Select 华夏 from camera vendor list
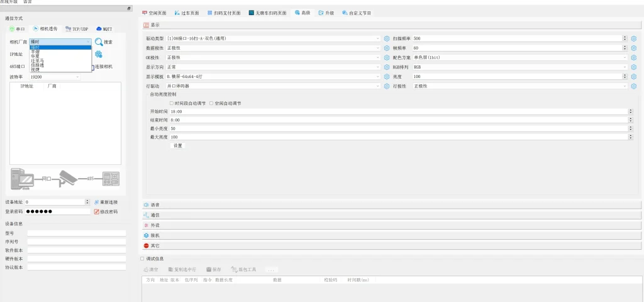 (x=35, y=56)
